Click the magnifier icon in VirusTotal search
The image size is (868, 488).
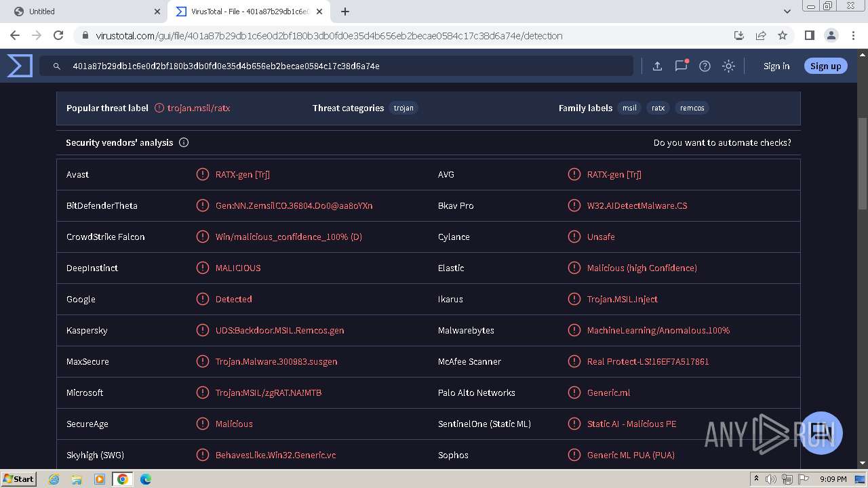pos(57,66)
